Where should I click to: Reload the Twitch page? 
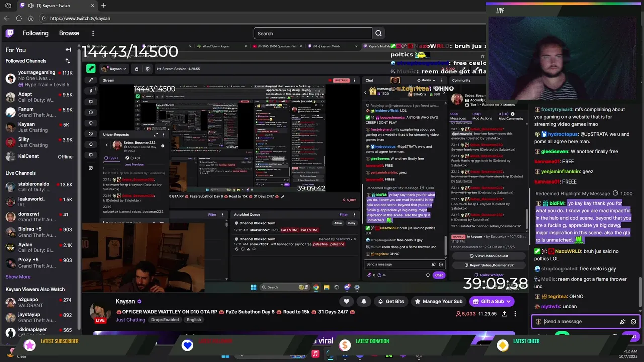pos(19,18)
